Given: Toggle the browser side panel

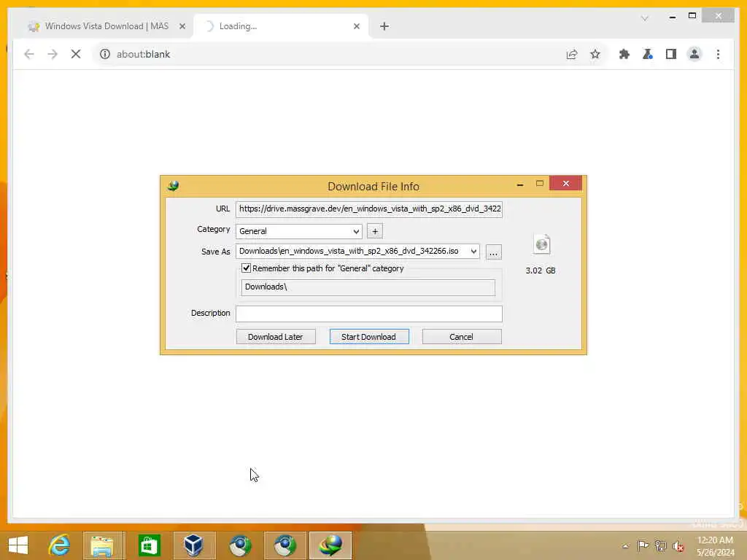Looking at the screenshot, I should [x=671, y=54].
